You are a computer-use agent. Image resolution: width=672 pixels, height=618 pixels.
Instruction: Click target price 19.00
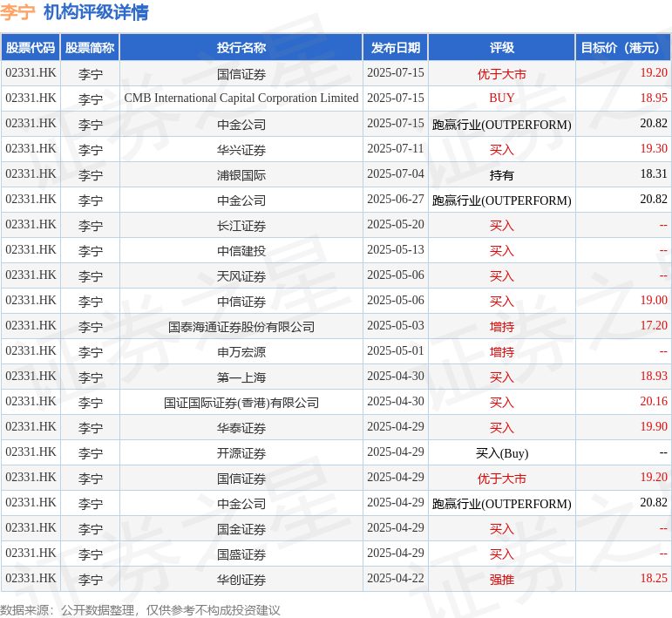click(x=654, y=301)
